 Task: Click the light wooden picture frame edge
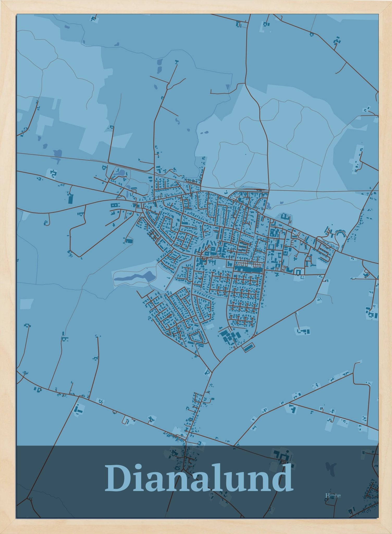(x=8, y=267)
